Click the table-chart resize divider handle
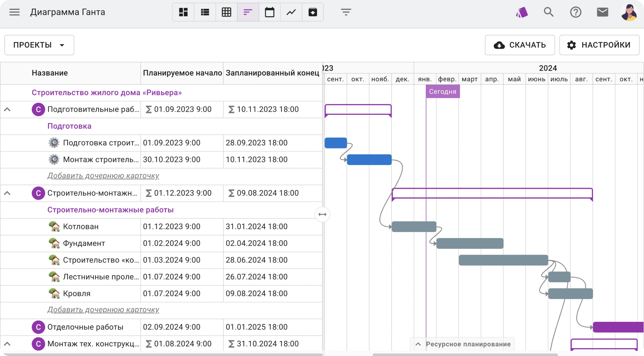 (322, 214)
